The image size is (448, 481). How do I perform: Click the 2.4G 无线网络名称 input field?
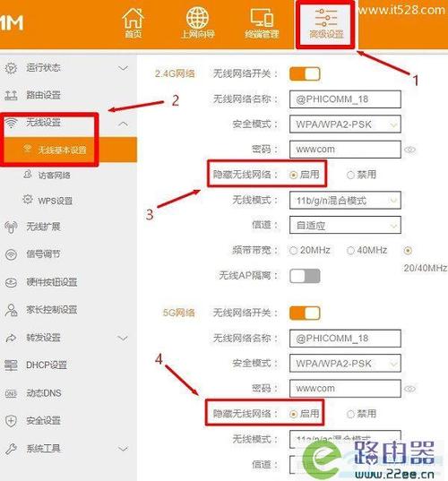pos(345,99)
